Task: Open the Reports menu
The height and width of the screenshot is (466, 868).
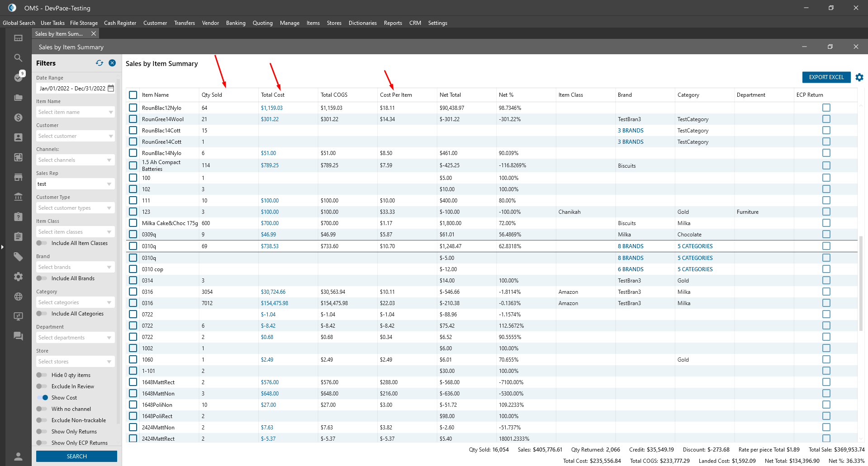Action: tap(393, 23)
